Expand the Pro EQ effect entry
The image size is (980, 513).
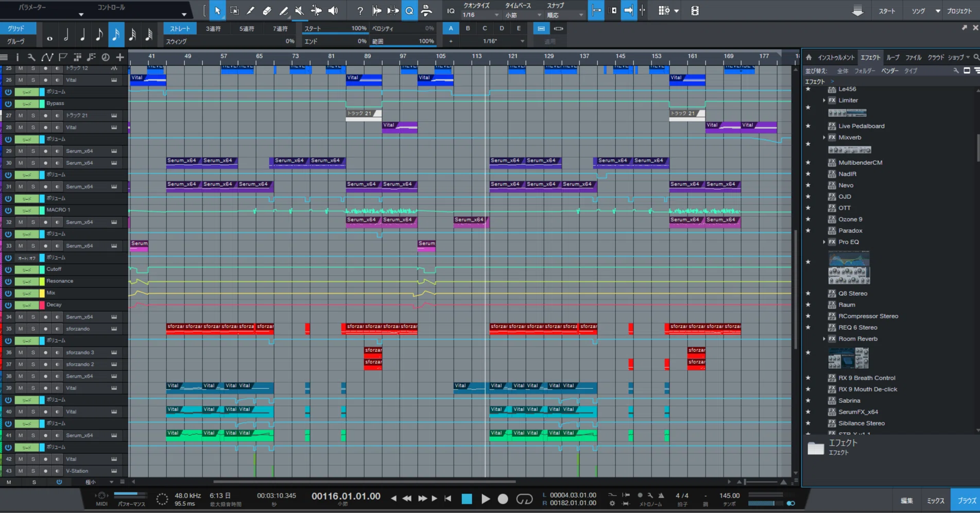pyautogui.click(x=824, y=242)
